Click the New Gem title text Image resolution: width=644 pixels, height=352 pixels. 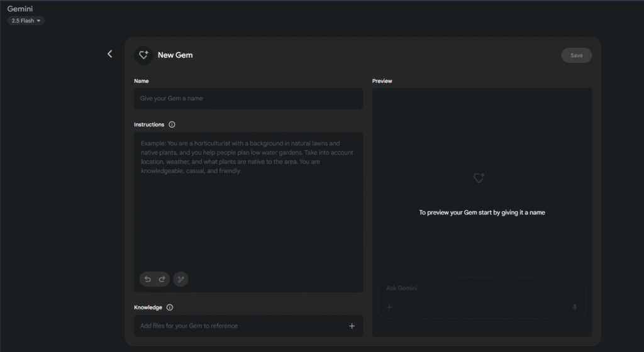point(175,55)
